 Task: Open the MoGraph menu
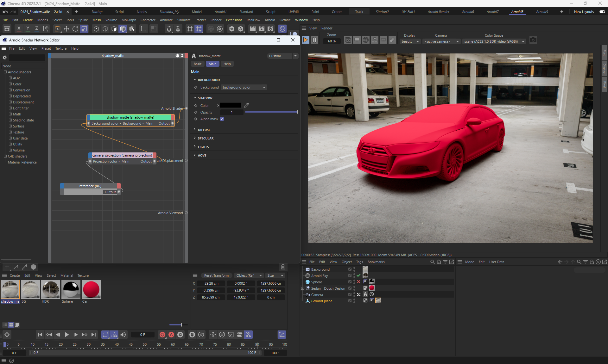(x=129, y=20)
